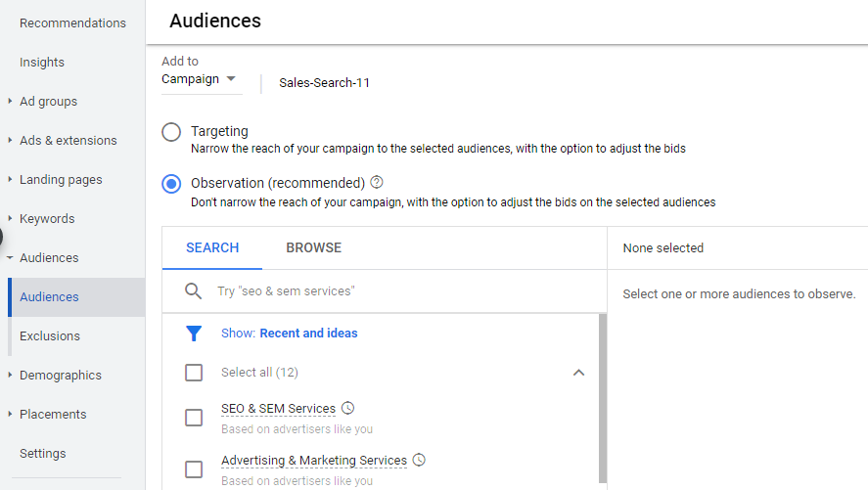Click the search magnifier icon
This screenshot has height=490, width=868.
point(193,290)
